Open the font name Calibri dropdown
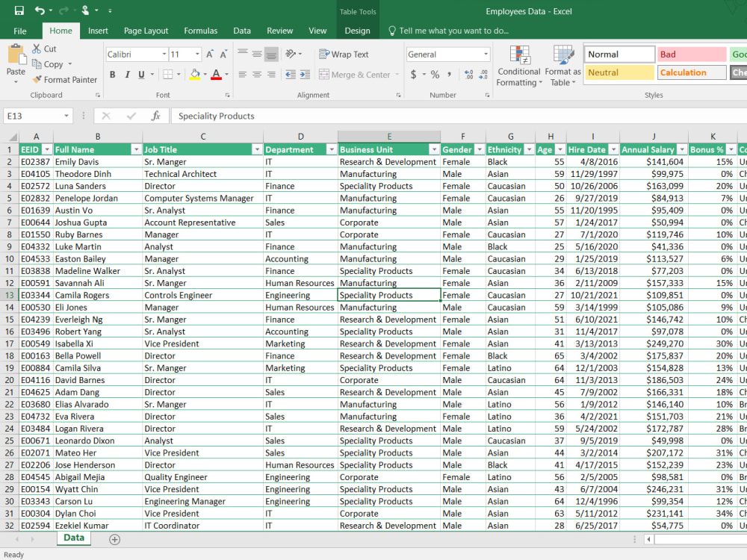Viewport: 747px width, 560px height. point(164,55)
